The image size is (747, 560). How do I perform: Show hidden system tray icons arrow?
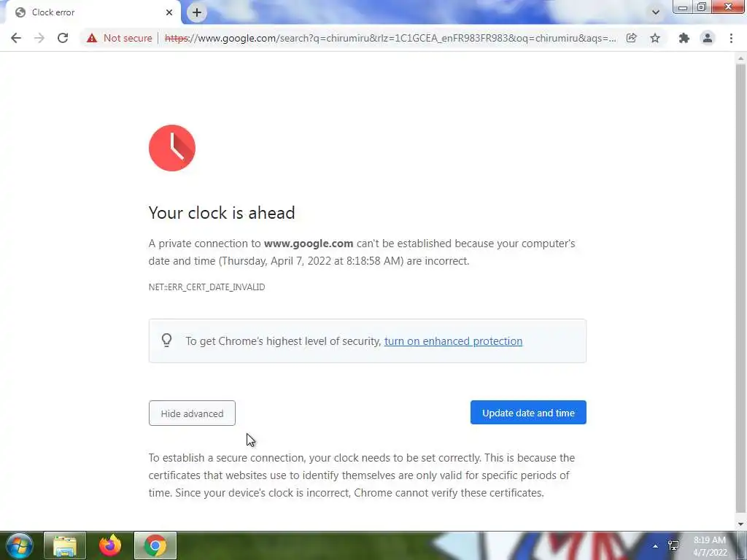pyautogui.click(x=656, y=546)
